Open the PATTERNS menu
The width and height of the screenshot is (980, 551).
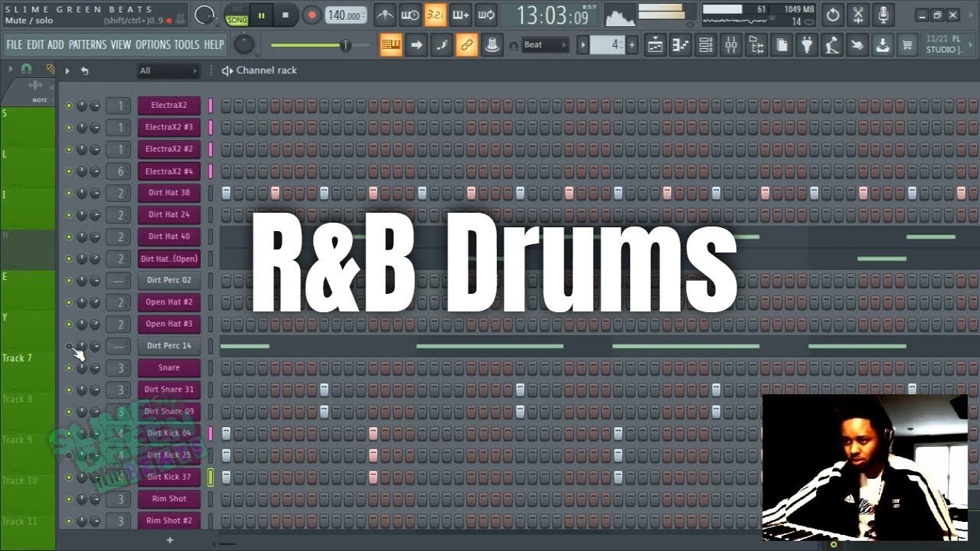click(x=87, y=45)
